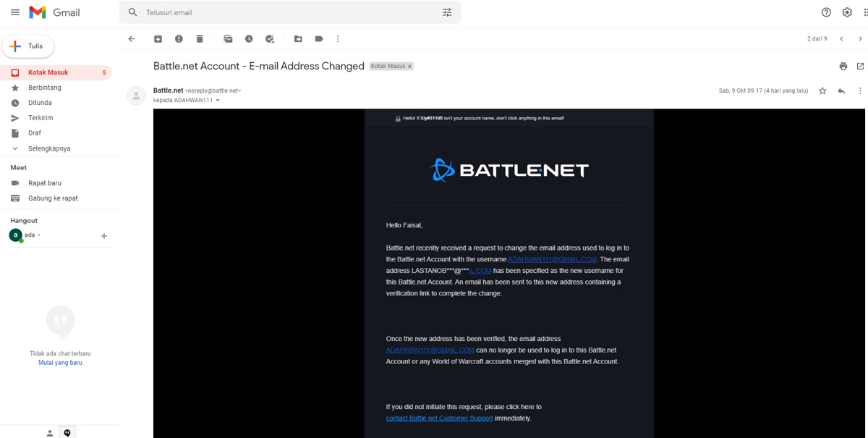Open the labels icon
Screen dimensions: 868x438
click(x=319, y=39)
